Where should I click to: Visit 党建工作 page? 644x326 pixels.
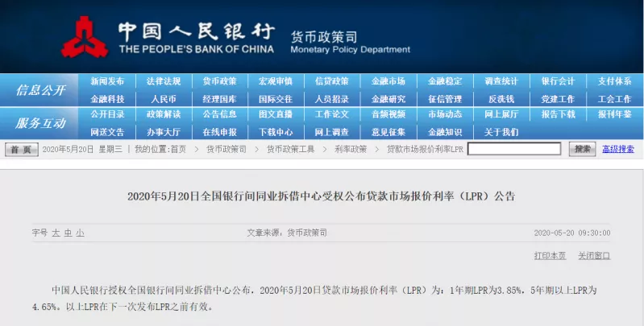pyautogui.click(x=558, y=99)
